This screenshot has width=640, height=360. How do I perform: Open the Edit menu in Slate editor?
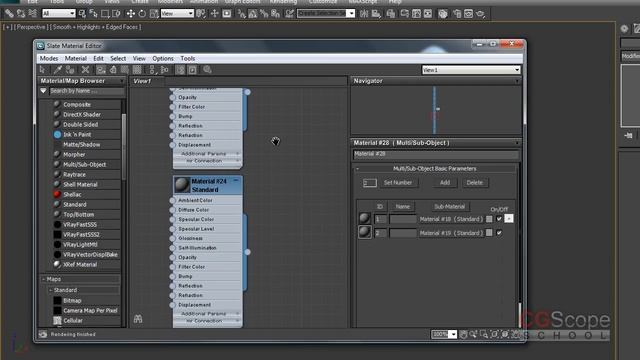point(98,58)
